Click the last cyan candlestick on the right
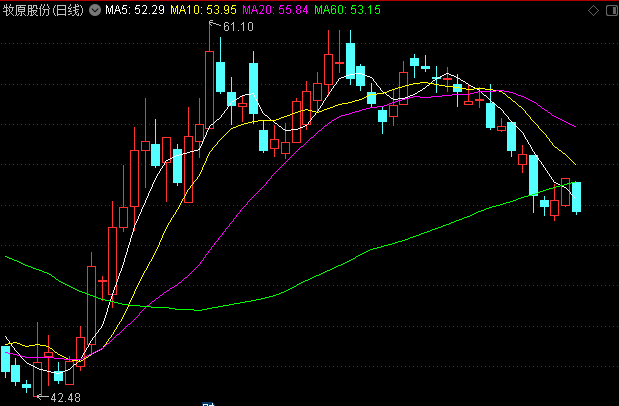Screen dimensions: 619x406 click(577, 196)
